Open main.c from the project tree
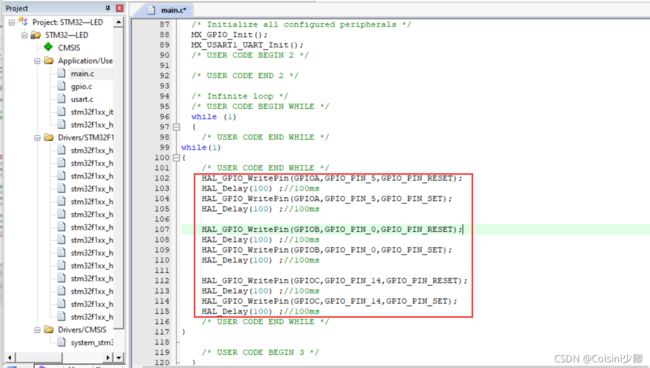Viewport: 650px width, 368px height. pyautogui.click(x=82, y=73)
